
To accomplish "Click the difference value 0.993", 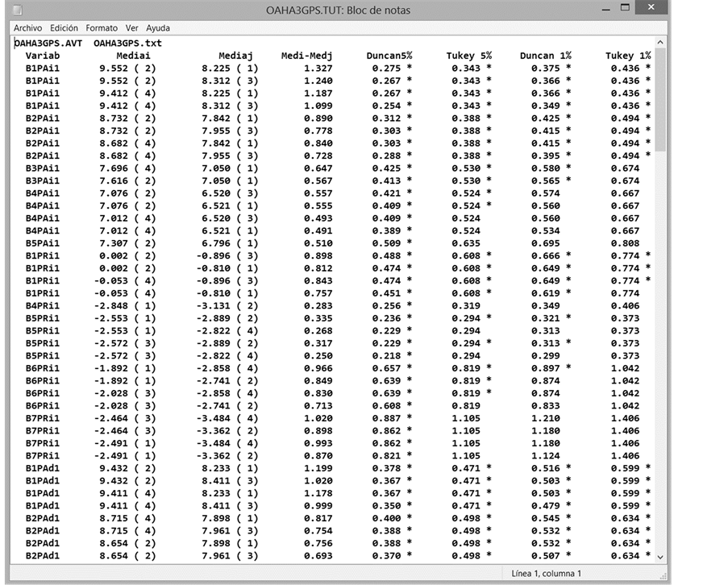I will click(318, 444).
